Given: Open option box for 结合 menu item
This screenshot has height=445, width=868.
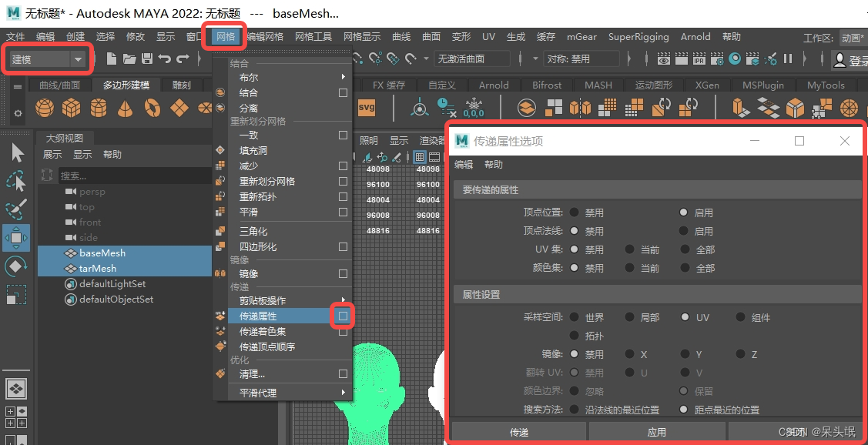Looking at the screenshot, I should click(x=344, y=92).
